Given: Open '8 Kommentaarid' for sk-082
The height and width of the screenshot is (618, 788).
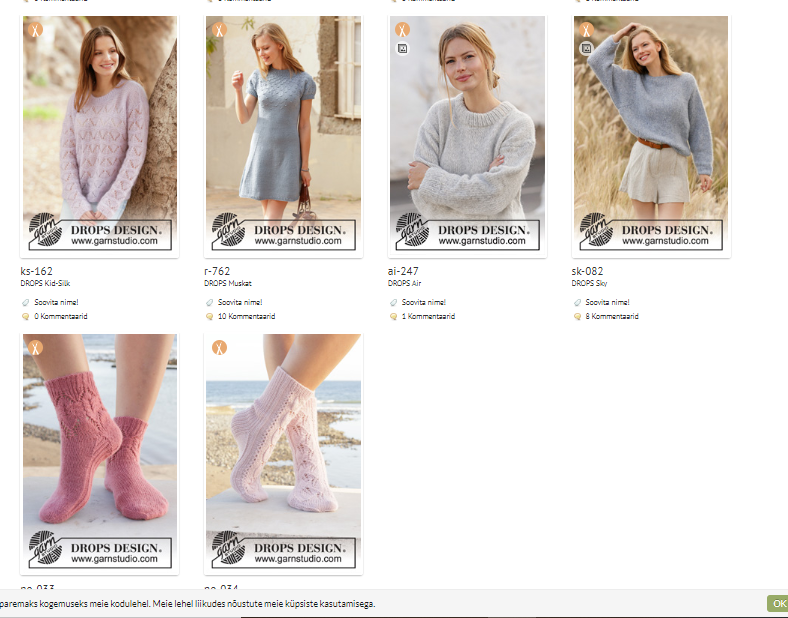Looking at the screenshot, I should pos(612,317).
